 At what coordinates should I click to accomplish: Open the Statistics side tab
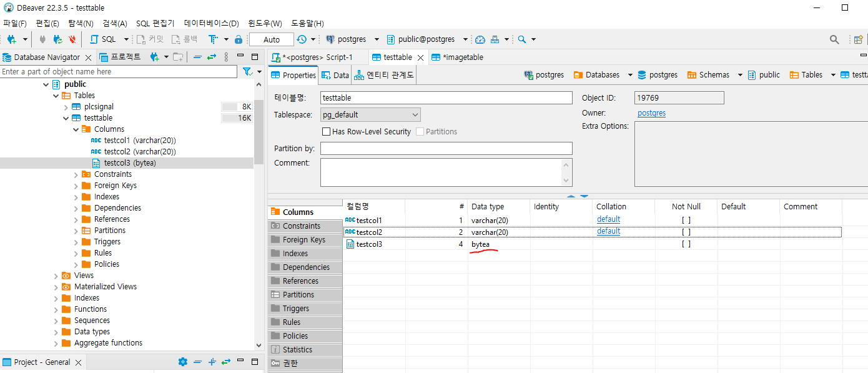(x=305, y=350)
